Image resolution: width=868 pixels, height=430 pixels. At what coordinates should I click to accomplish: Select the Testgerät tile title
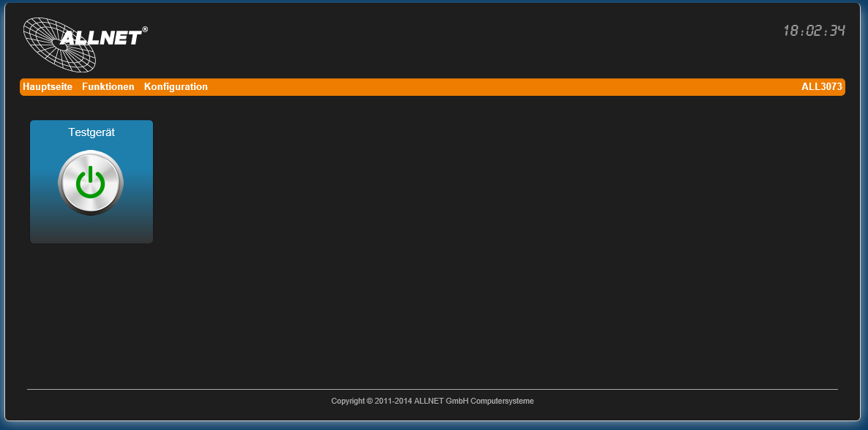click(x=91, y=132)
